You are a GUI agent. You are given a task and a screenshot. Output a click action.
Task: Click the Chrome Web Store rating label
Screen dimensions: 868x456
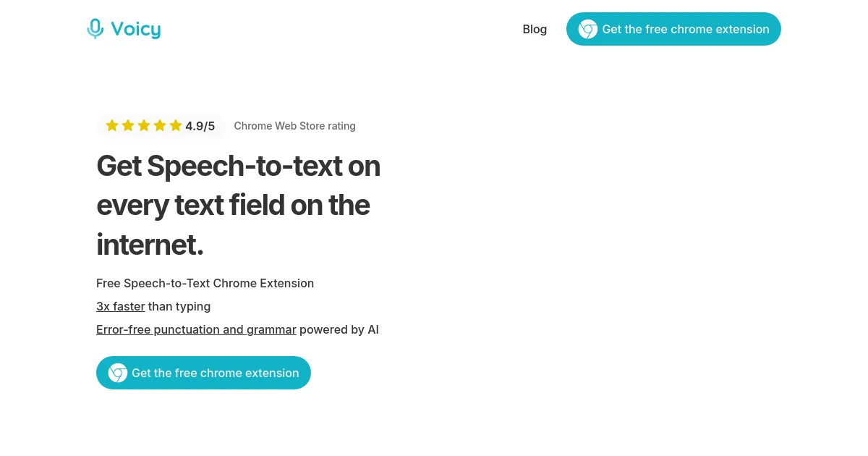(294, 126)
